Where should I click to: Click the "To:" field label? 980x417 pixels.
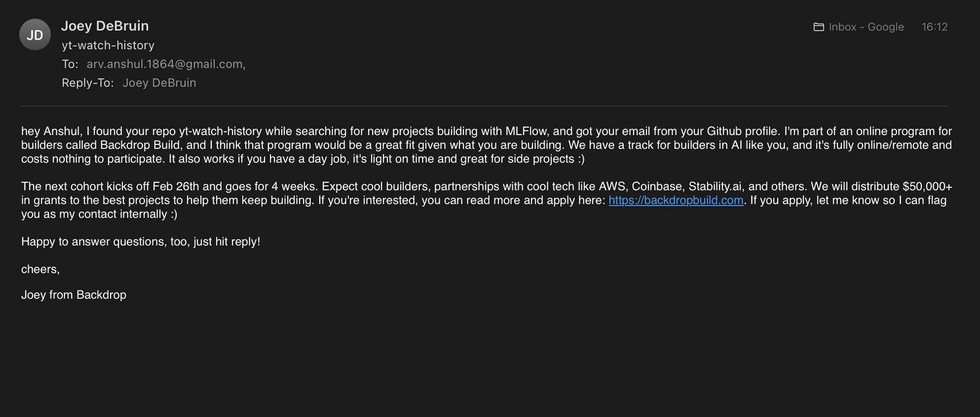70,64
